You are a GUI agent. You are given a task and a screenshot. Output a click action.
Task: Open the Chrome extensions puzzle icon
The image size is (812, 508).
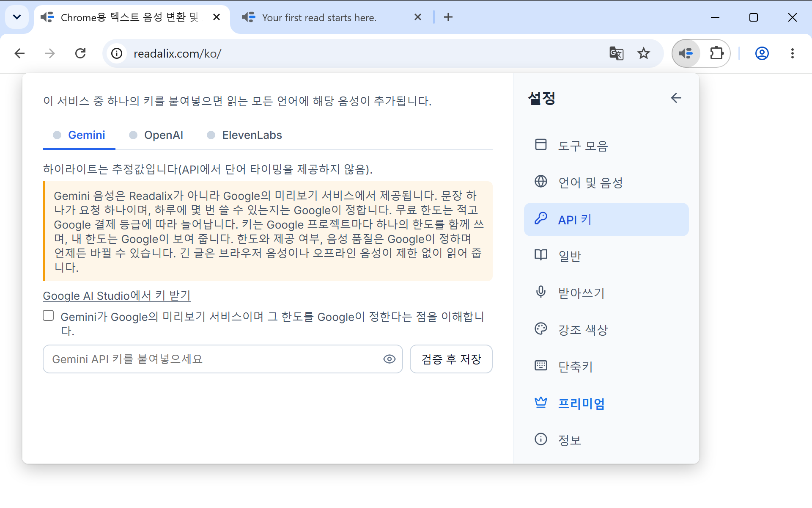pyautogui.click(x=716, y=53)
